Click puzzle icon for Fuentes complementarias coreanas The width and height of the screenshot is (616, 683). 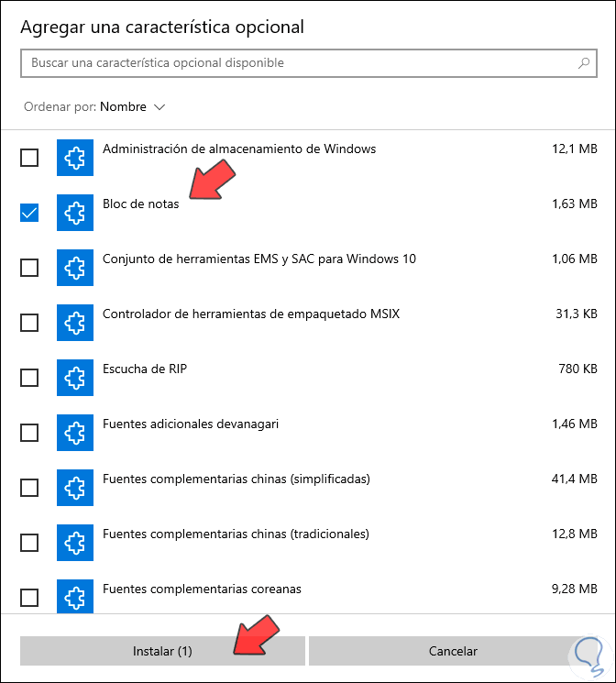pyautogui.click(x=75, y=596)
